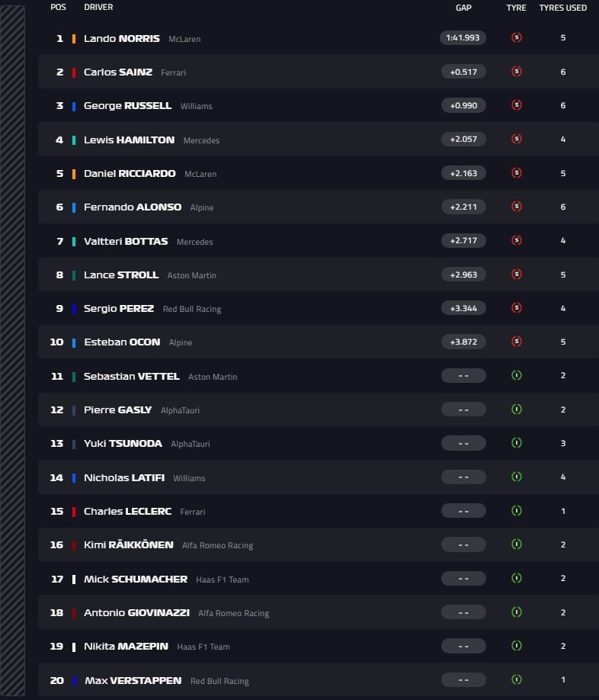Click the Red Bull Racing label beside Perez
Image resolution: width=599 pixels, height=700 pixels.
pyautogui.click(x=192, y=309)
